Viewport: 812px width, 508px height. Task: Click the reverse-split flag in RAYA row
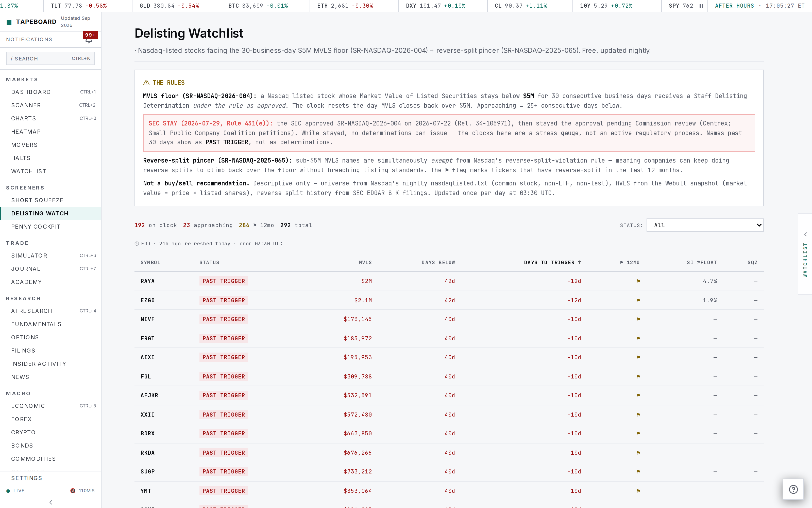tap(638, 281)
